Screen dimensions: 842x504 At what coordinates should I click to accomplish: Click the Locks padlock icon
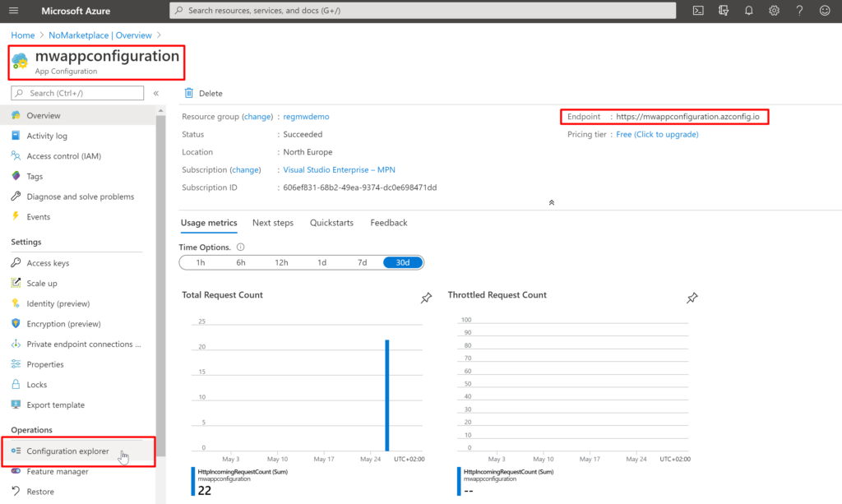click(16, 384)
